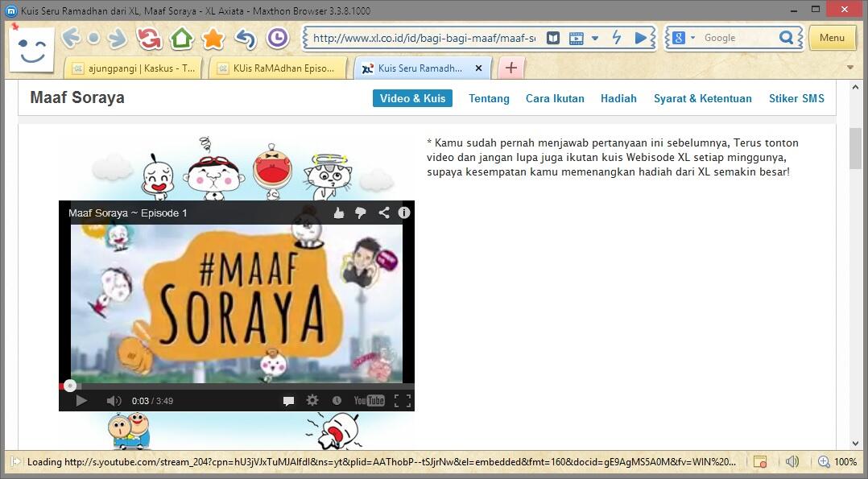The image size is (868, 479).
Task: Like the video with thumbs-up icon
Action: tap(339, 213)
